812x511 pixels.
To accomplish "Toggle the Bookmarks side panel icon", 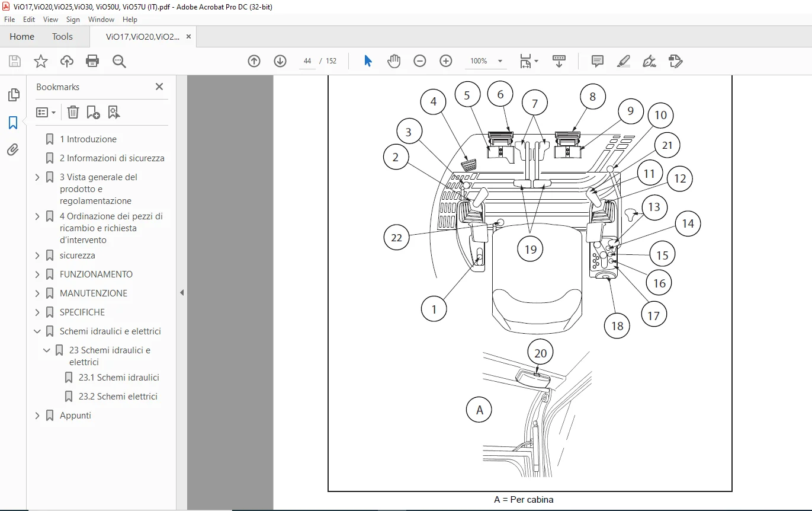I will [13, 123].
